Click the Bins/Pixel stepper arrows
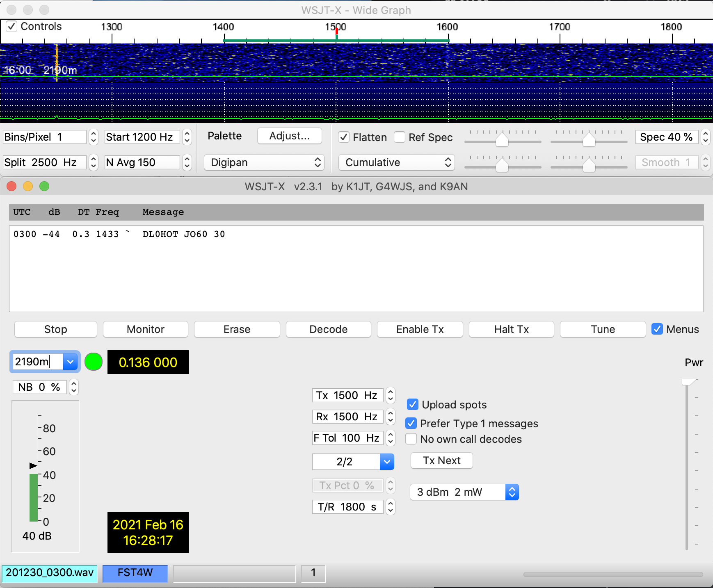Screen dimensions: 713x588 tap(94, 137)
